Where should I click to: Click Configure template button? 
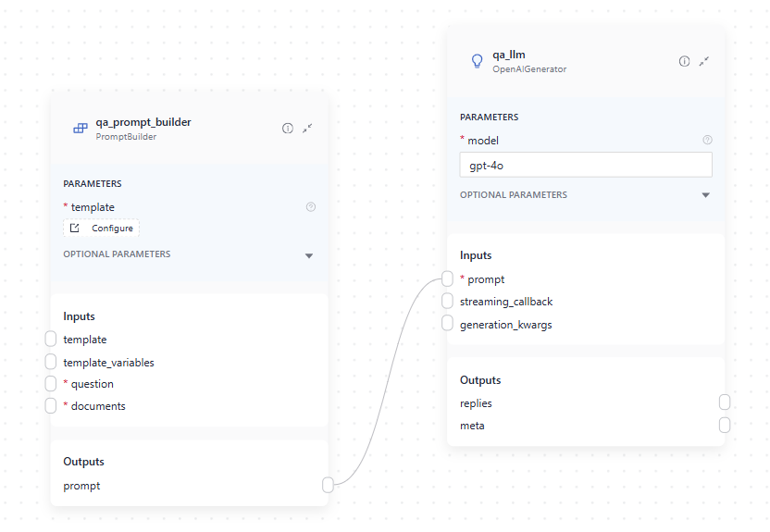point(101,228)
